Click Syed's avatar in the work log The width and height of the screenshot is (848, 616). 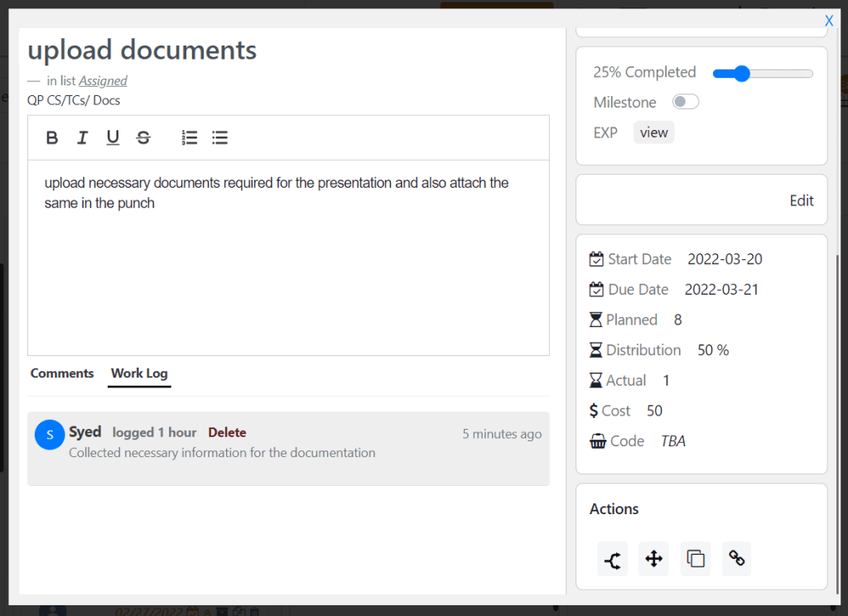pos(50,435)
